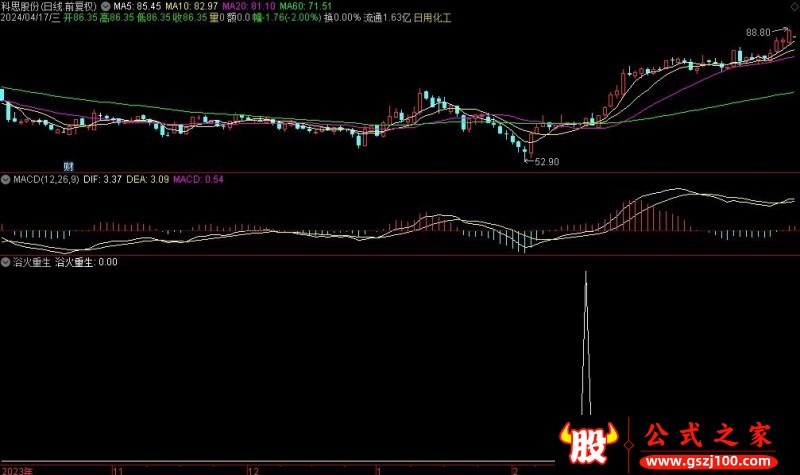Select the MA5 moving average label
This screenshot has width=800, height=475.
(137, 5)
